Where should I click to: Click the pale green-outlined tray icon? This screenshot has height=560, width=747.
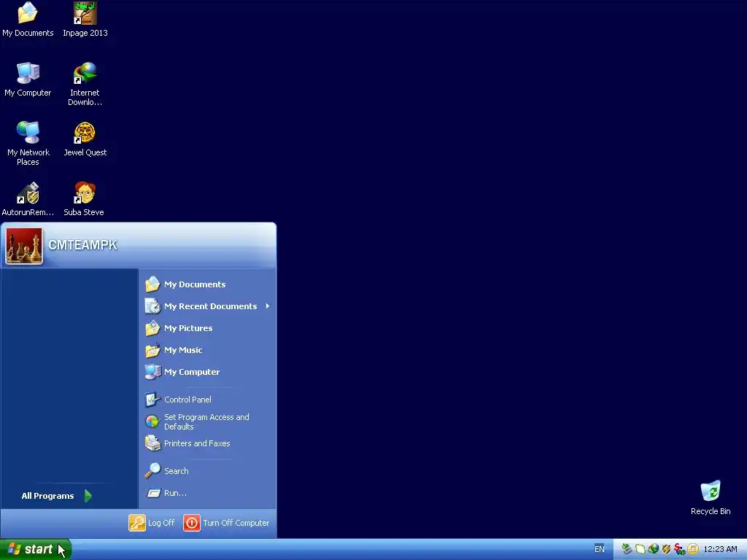click(640, 549)
